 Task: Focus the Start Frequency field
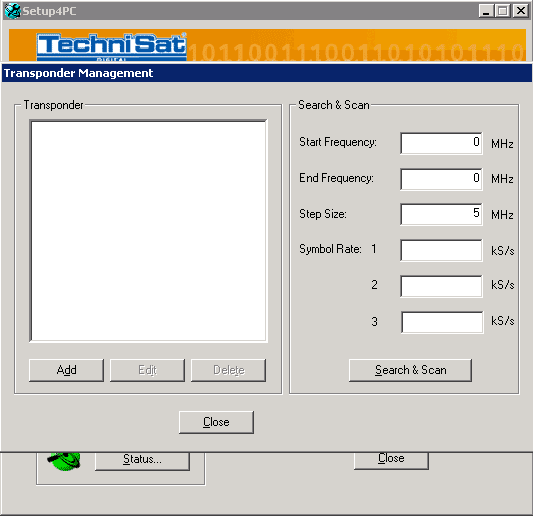click(x=441, y=143)
